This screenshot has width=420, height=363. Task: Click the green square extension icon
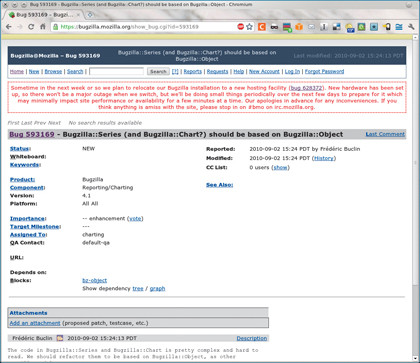361,27
